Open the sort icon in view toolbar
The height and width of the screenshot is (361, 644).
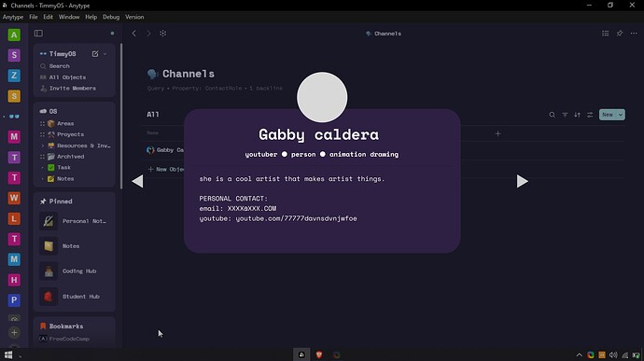coord(577,115)
